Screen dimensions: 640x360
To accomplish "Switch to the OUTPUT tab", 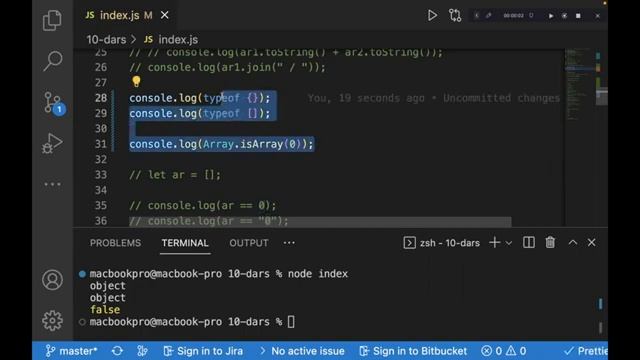I will pos(249,243).
